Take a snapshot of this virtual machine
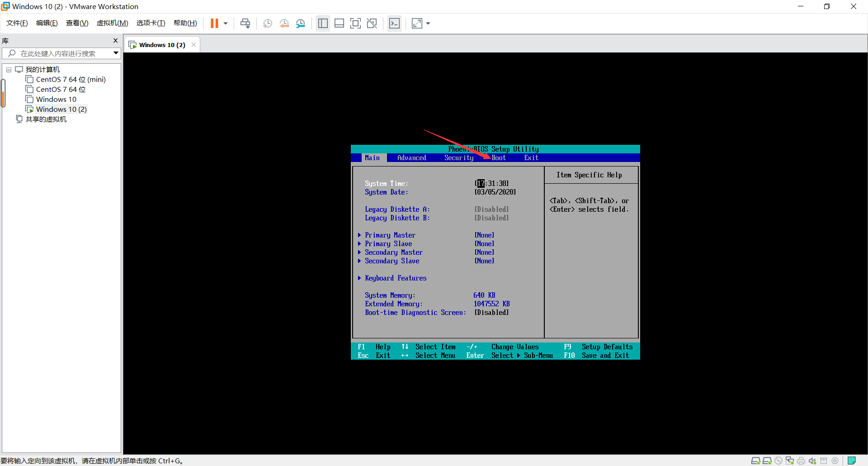Image resolution: width=868 pixels, height=466 pixels. 268,24
